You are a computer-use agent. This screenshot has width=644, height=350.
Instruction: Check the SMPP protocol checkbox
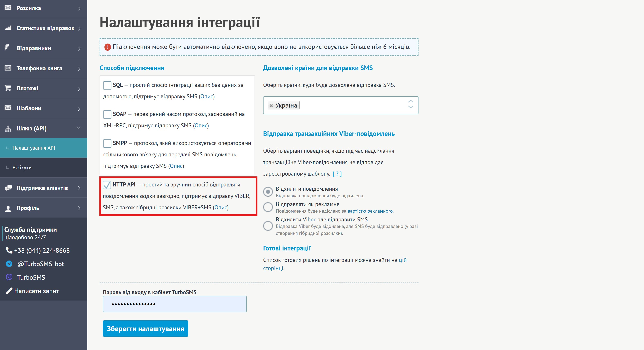pyautogui.click(x=107, y=143)
